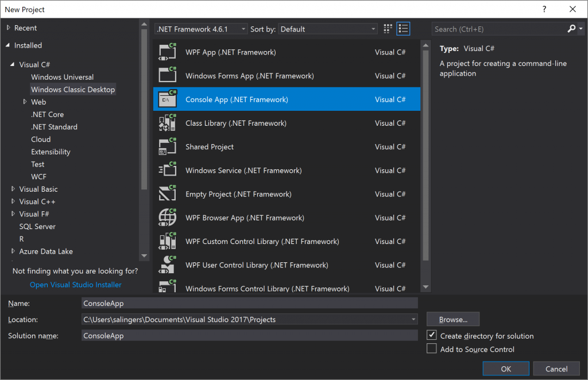Select Windows Universal category
This screenshot has height=380, width=588.
point(62,77)
